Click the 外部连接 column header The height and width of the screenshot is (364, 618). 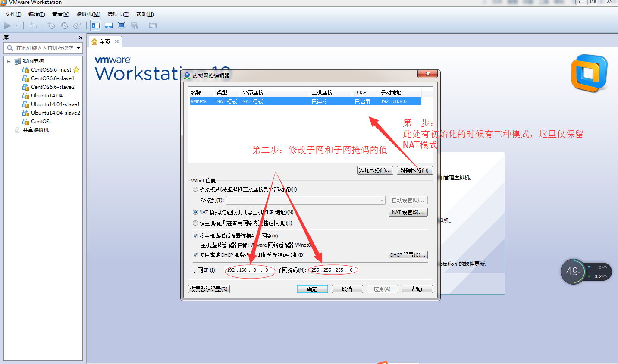tap(275, 92)
